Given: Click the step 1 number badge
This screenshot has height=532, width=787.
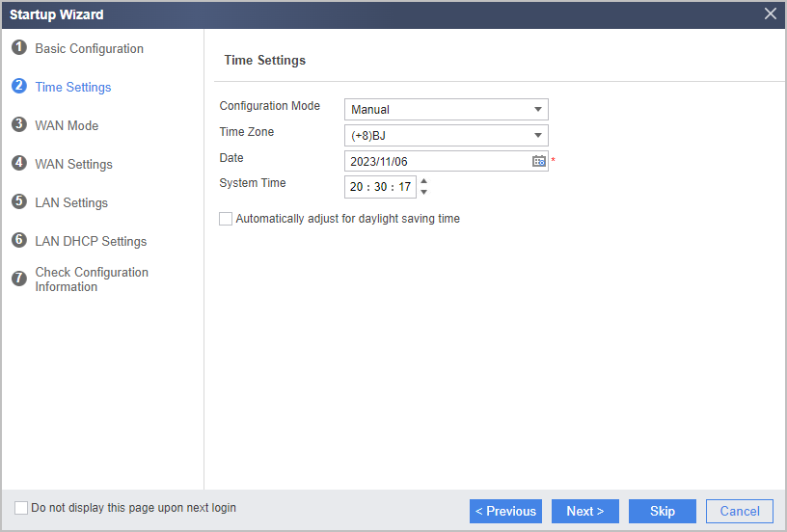Looking at the screenshot, I should click(x=19, y=47).
